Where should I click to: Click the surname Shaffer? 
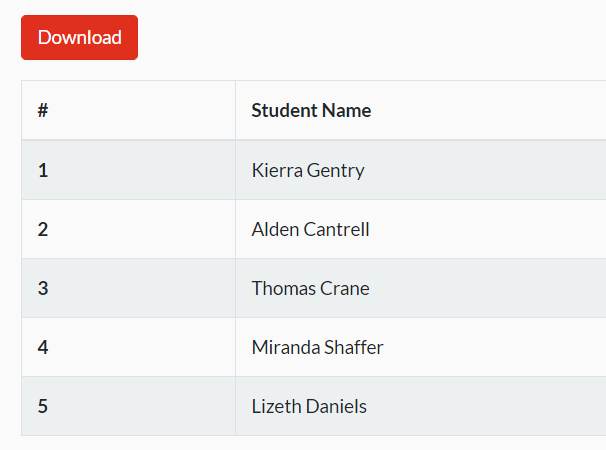tap(354, 347)
